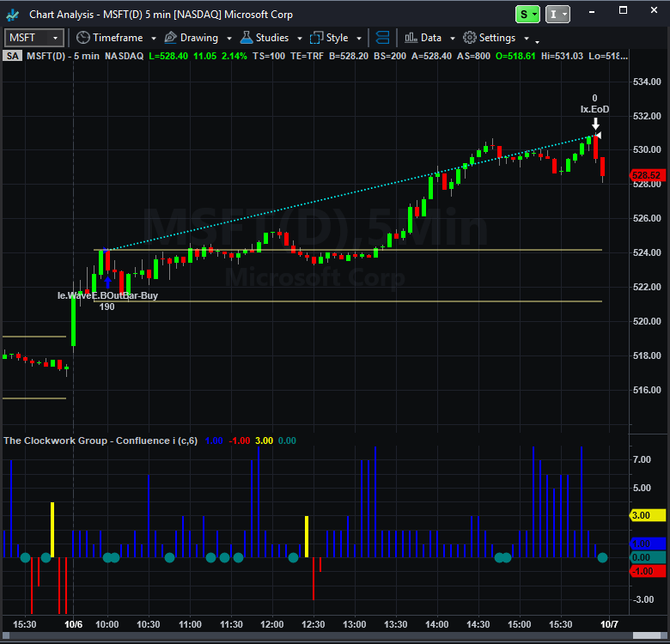Expand the Data dropdown arrow
Viewport: 670px width, 644px height.
click(453, 39)
